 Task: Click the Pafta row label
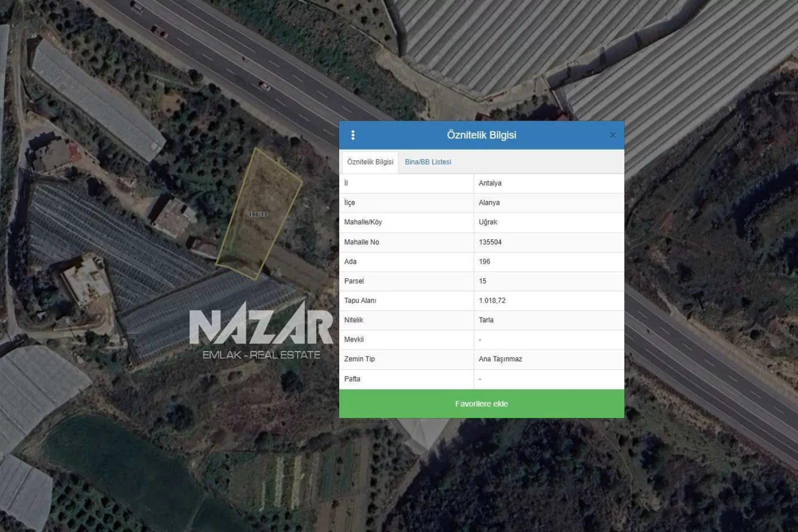352,379
